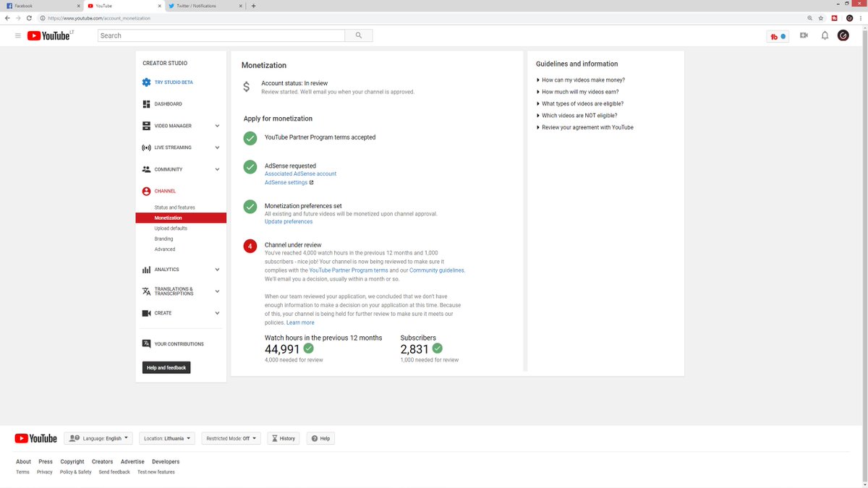The height and width of the screenshot is (488, 868).
Task: Open the upload video camera icon
Action: point(804,35)
